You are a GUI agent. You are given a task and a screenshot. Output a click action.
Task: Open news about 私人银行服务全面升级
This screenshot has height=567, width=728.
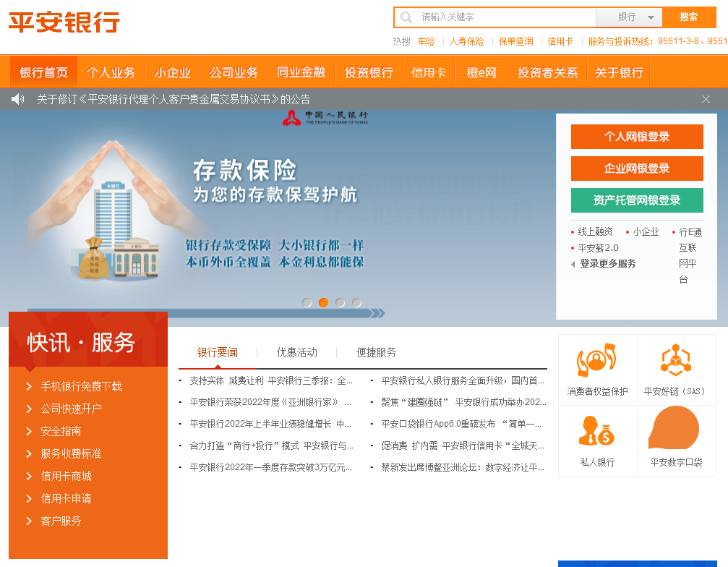point(463,381)
